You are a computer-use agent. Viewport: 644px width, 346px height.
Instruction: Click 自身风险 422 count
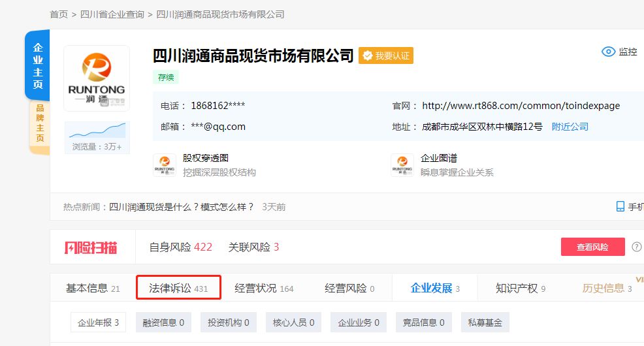(181, 247)
